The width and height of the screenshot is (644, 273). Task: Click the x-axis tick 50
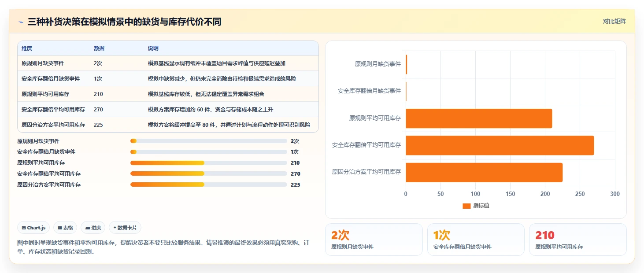click(x=440, y=194)
